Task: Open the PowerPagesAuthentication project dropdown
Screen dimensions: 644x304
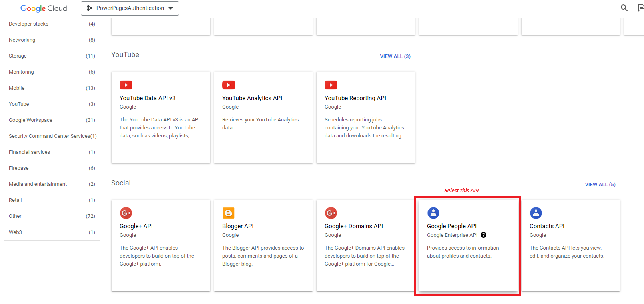Action: 130,8
